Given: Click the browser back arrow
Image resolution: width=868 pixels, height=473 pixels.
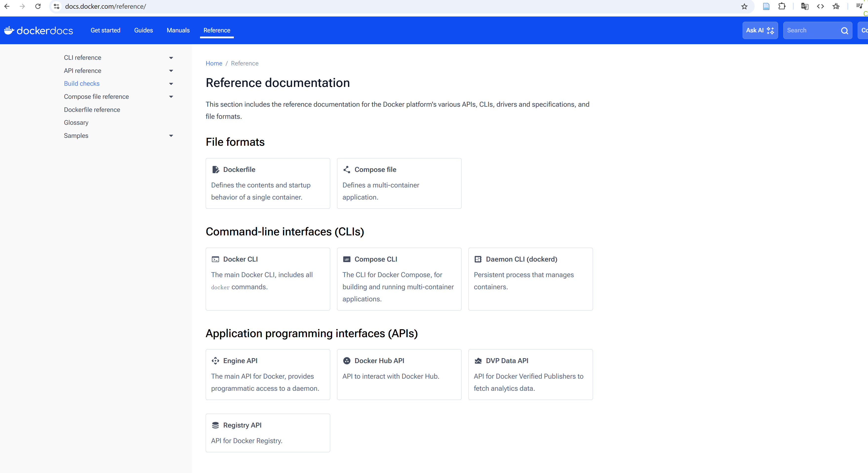Looking at the screenshot, I should (7, 6).
